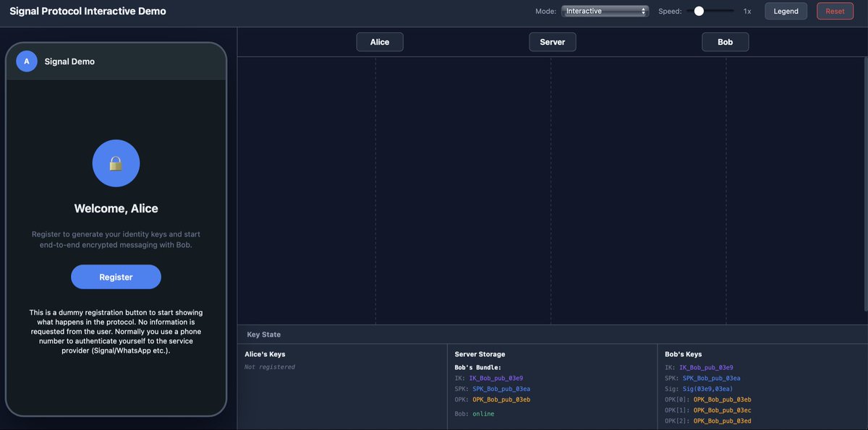Click the Signal Protocol Interactive Demo title

[88, 11]
